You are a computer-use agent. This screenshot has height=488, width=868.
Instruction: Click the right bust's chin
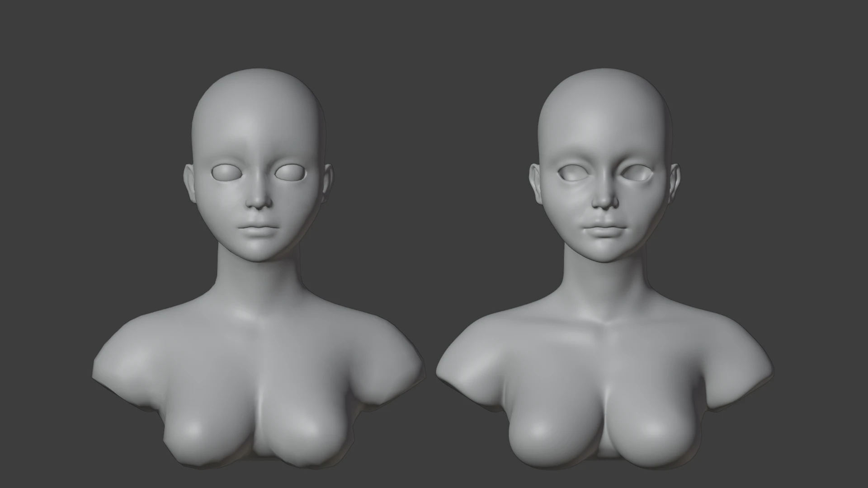point(605,251)
